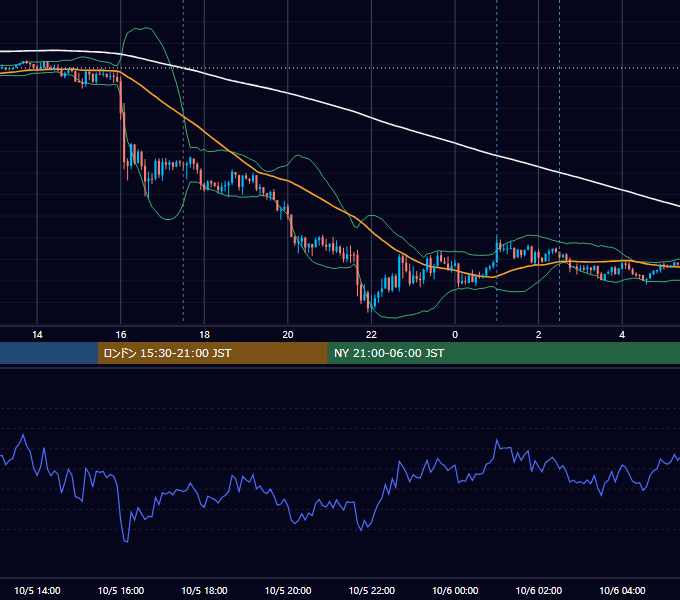Click the '10/5 22:00' date label
680x600 pixels.
(372, 590)
